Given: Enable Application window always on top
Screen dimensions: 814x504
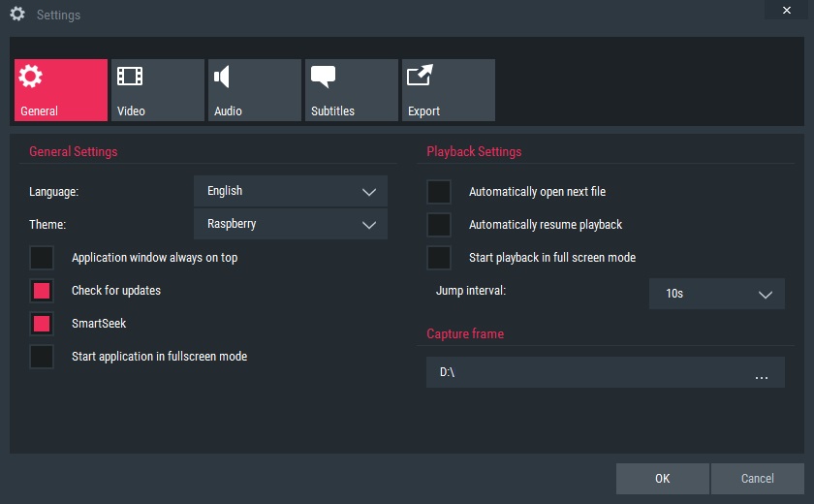Looking at the screenshot, I should coord(42,258).
